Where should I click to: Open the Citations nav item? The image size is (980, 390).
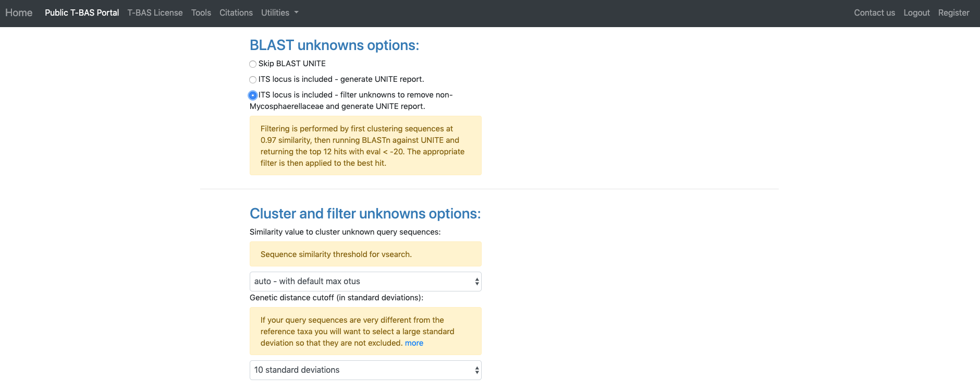(236, 13)
